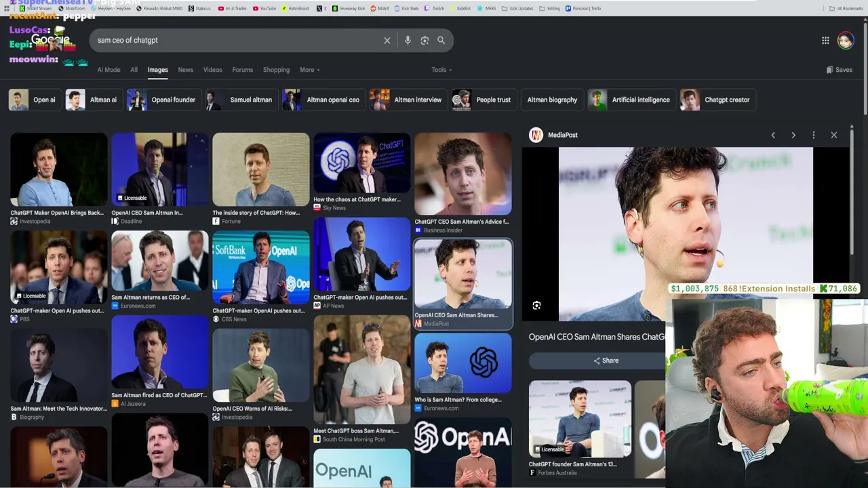Go to next image in preview panel
The height and width of the screenshot is (488, 868).
click(x=793, y=135)
